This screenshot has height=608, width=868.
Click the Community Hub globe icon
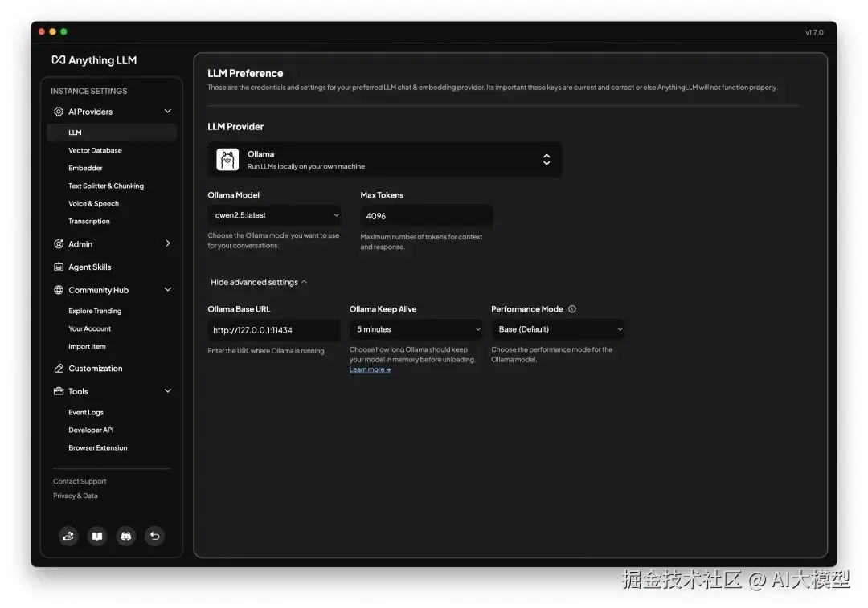(59, 290)
